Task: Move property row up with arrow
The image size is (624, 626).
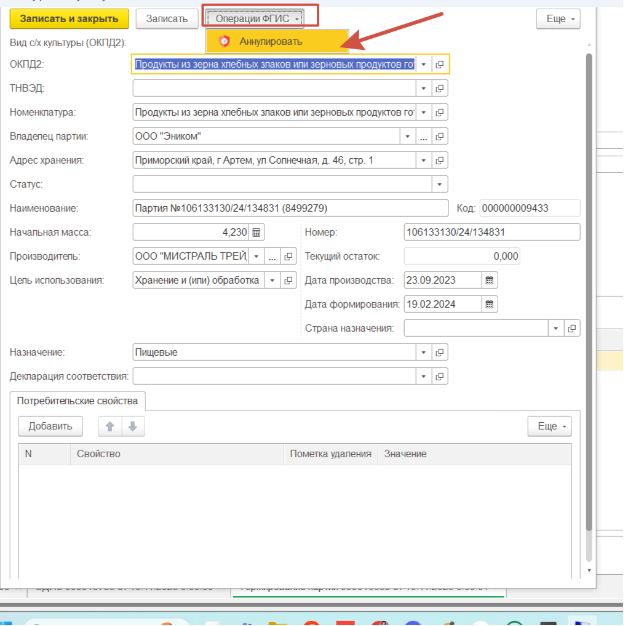Action: click(110, 426)
